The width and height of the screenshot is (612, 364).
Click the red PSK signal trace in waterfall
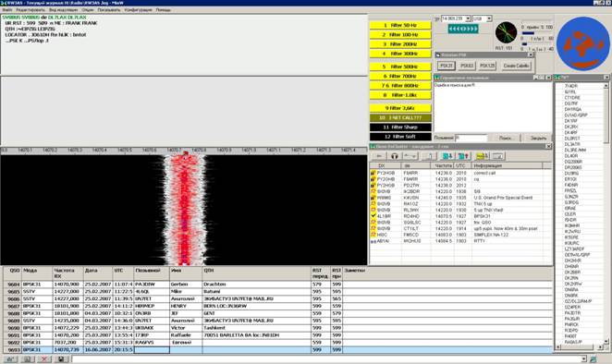coord(184,210)
